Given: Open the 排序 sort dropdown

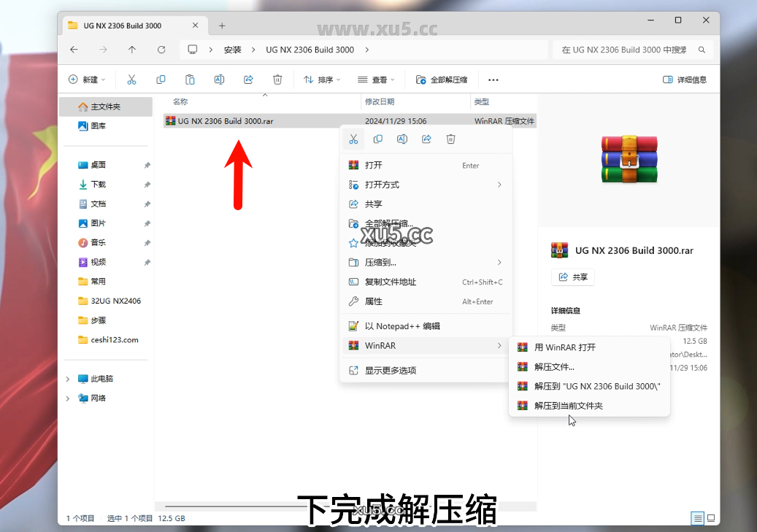Looking at the screenshot, I should click(321, 80).
